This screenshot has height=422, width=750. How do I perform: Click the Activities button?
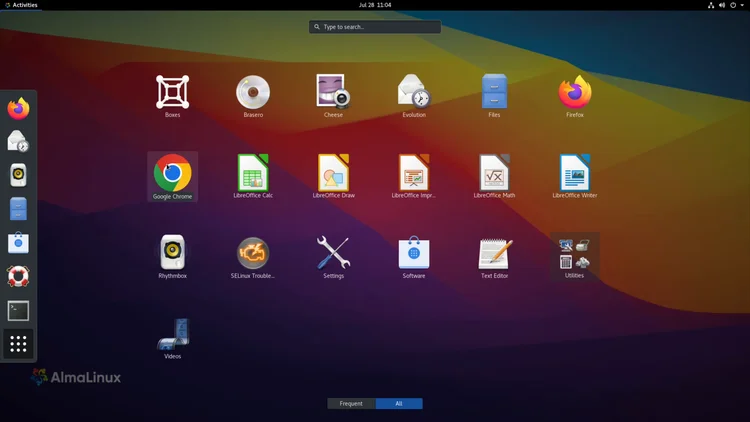(21, 5)
